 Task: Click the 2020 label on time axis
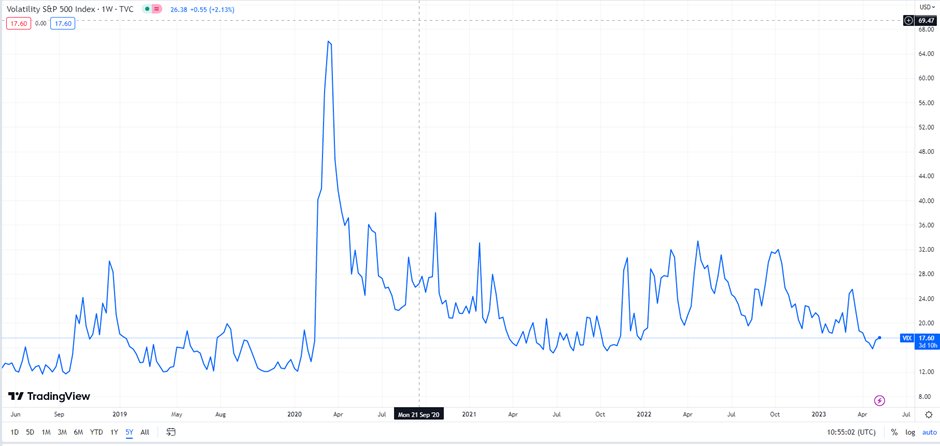294,414
